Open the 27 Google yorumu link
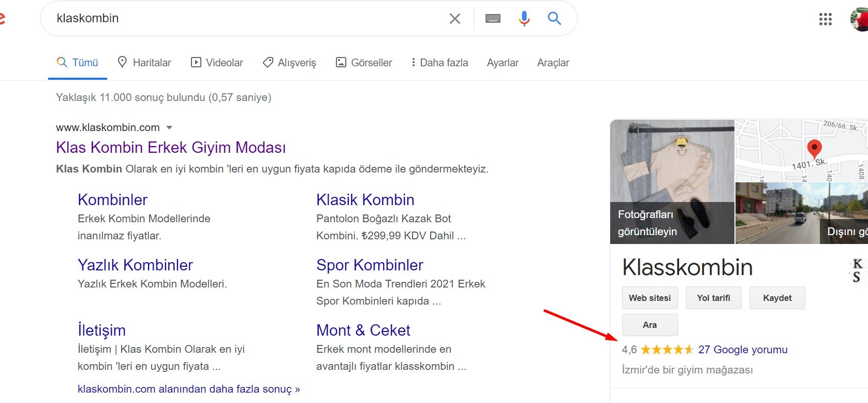Screen dimensions: 868x403 (743, 350)
